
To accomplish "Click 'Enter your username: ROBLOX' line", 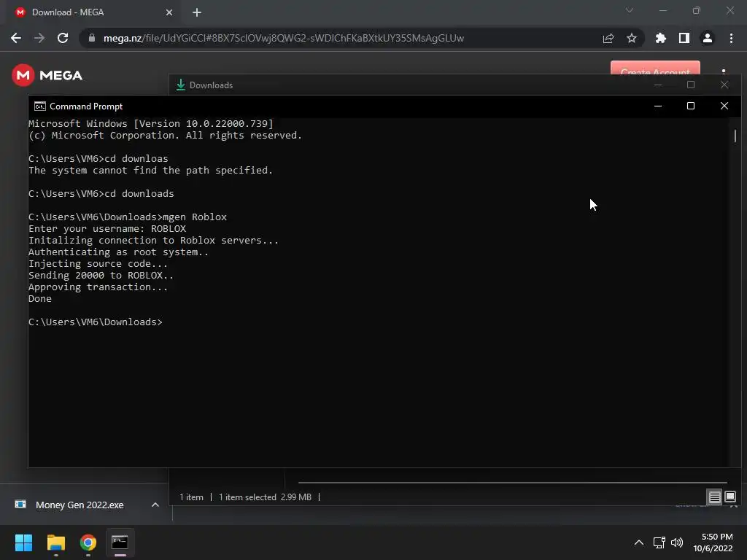I will pos(107,228).
